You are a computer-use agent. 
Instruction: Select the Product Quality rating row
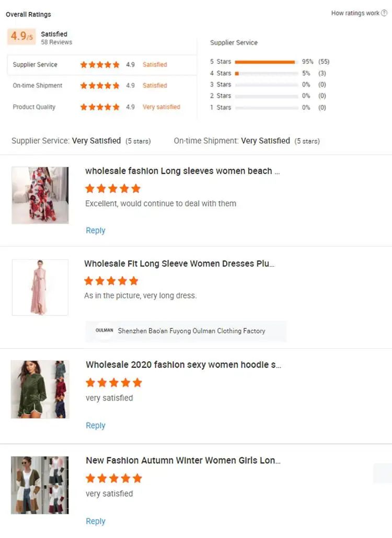tap(34, 107)
